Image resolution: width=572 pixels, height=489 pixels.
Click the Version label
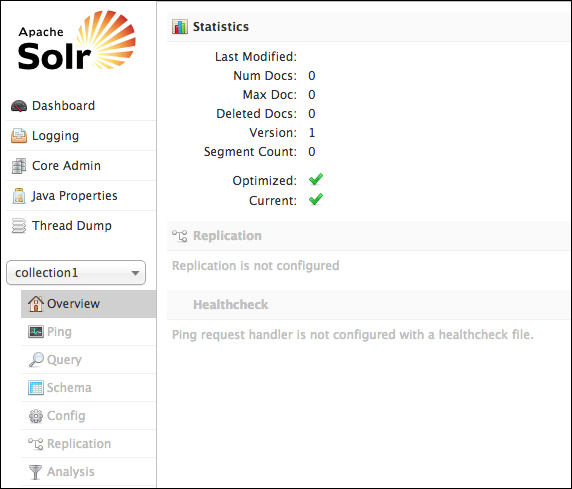click(x=273, y=132)
